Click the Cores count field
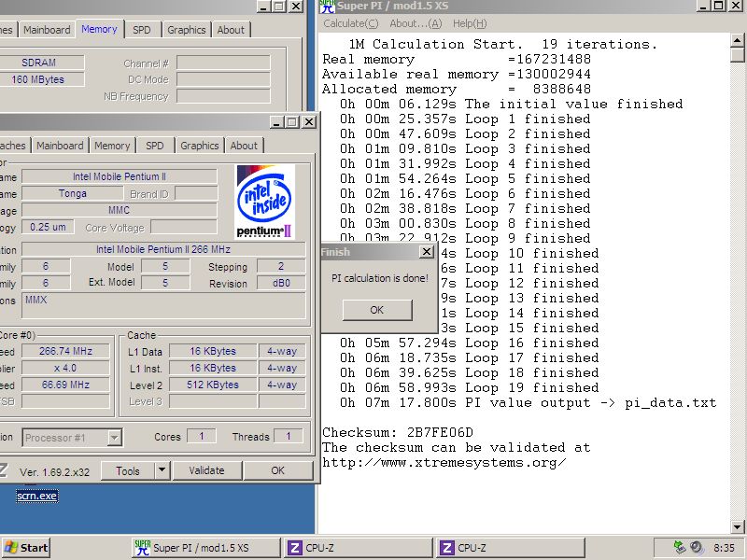The width and height of the screenshot is (747, 560). pos(202,436)
